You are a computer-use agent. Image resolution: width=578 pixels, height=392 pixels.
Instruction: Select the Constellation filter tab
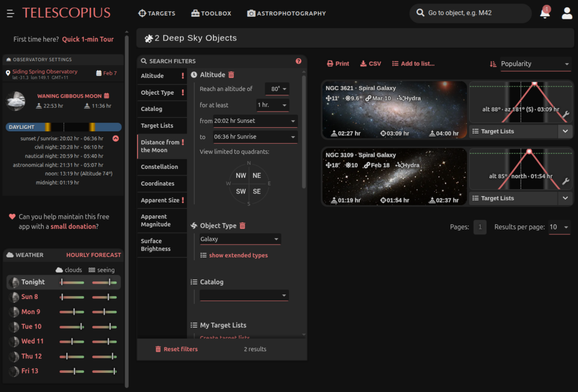159,167
